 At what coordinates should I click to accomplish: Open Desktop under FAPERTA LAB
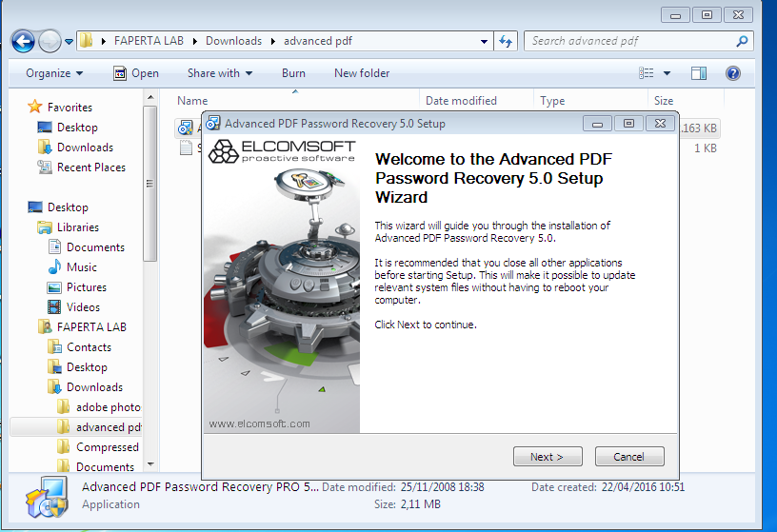88,367
